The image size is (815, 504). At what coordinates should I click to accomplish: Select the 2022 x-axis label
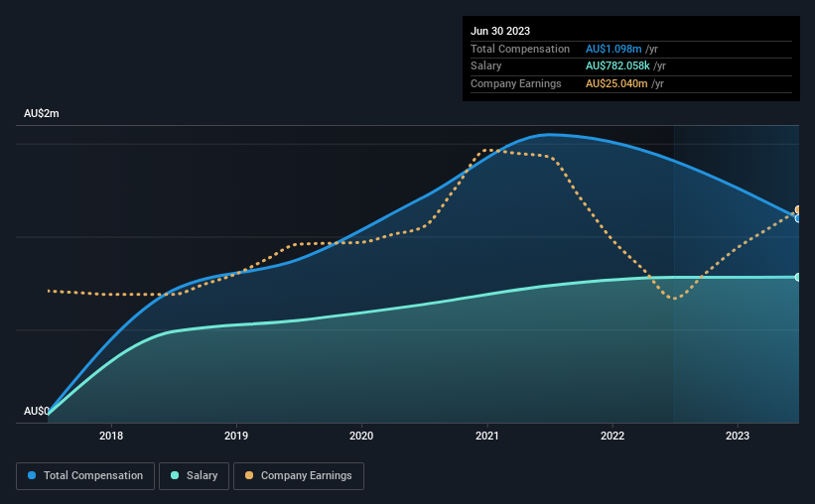point(612,436)
